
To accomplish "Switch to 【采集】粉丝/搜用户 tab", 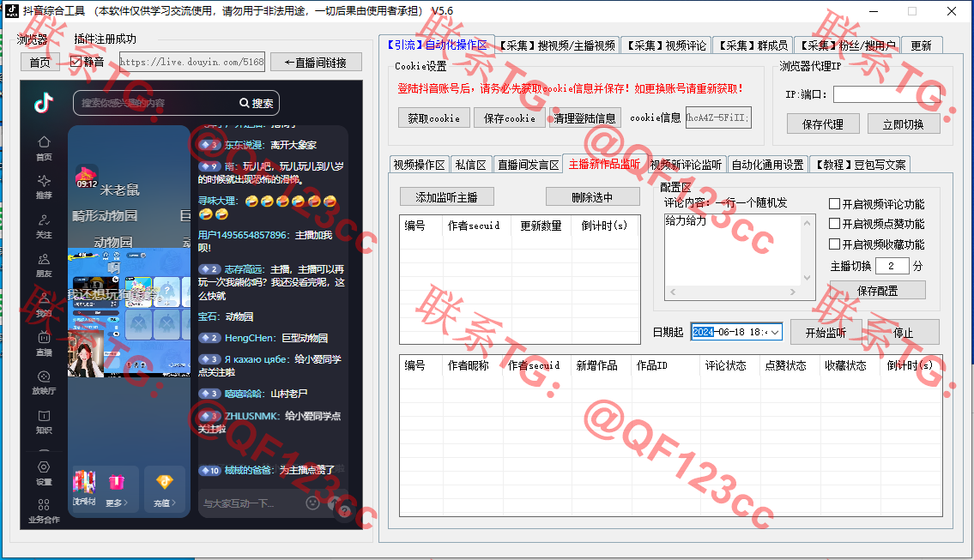I will (x=847, y=45).
